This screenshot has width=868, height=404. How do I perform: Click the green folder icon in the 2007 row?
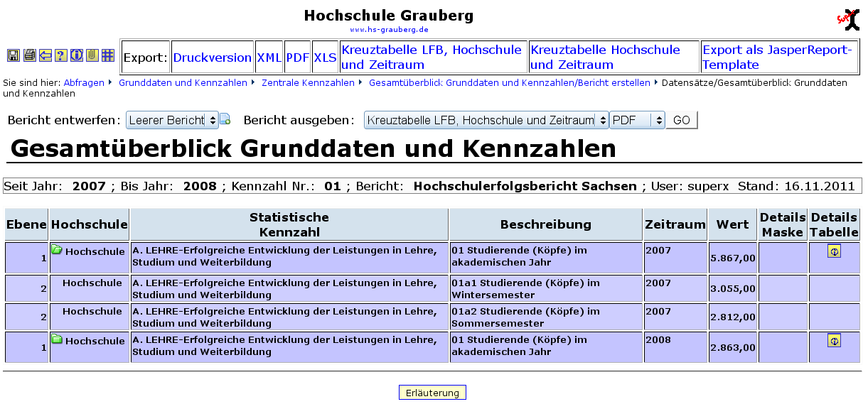point(57,250)
